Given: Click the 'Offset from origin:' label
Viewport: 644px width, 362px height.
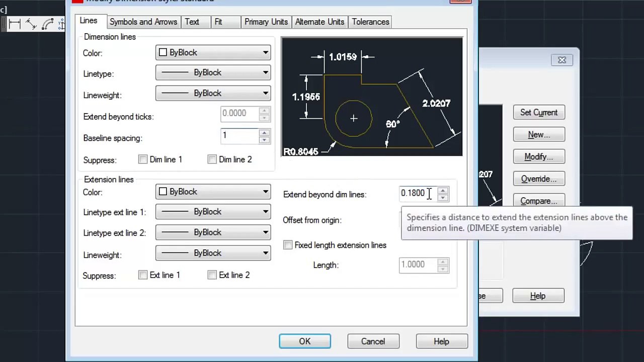Looking at the screenshot, I should click(x=312, y=220).
